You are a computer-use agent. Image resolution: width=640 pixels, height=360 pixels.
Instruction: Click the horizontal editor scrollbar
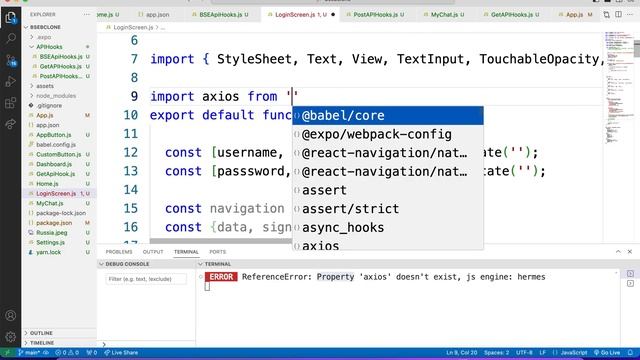pyautogui.click(x=220, y=241)
